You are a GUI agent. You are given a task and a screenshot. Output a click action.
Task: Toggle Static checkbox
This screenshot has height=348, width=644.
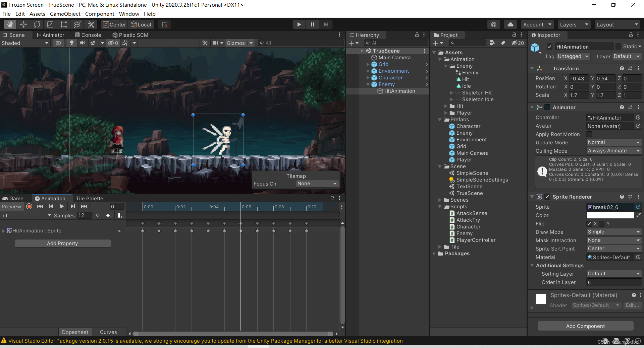coord(619,47)
